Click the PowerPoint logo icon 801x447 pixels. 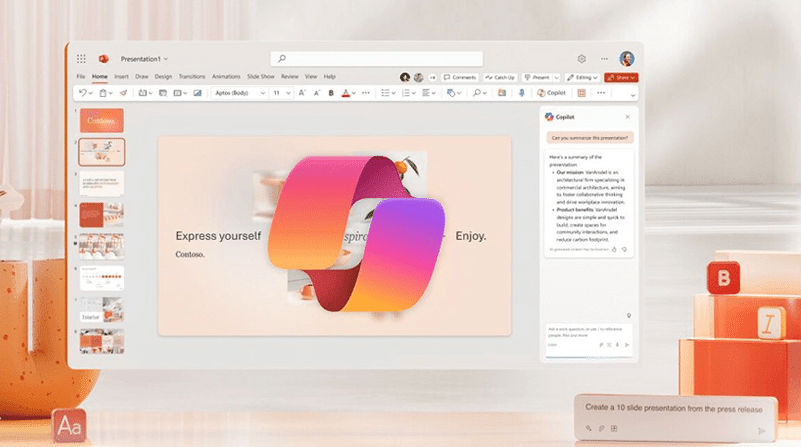[x=104, y=59]
